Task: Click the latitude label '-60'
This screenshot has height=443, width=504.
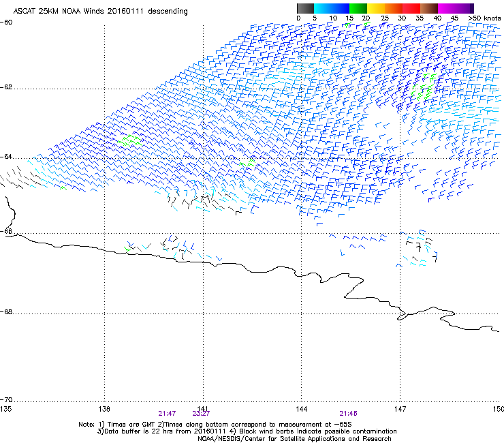Action: [6, 22]
